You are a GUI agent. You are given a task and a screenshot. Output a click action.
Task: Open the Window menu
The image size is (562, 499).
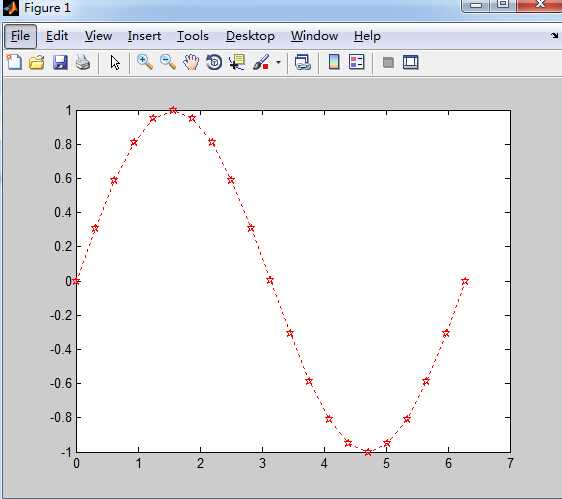point(314,36)
